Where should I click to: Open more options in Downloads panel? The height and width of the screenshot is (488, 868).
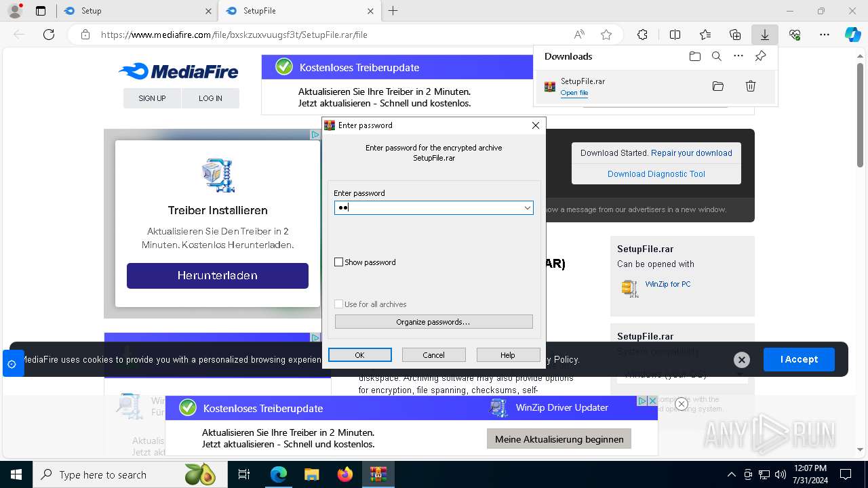click(738, 56)
